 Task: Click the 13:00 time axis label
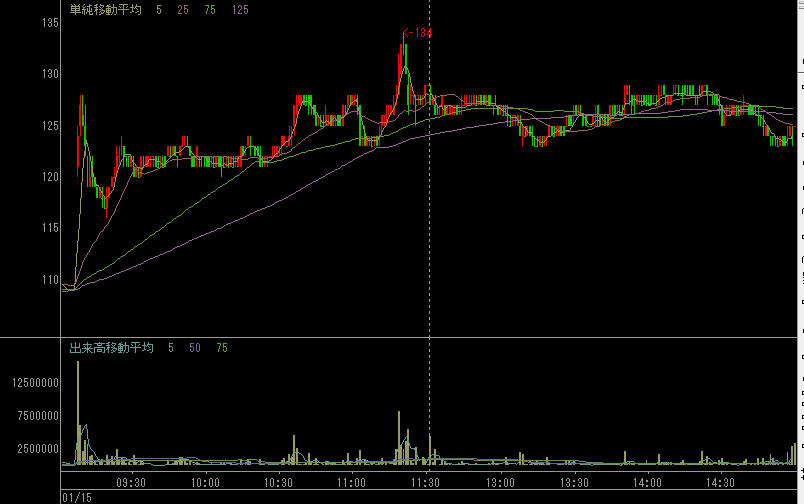(x=500, y=481)
